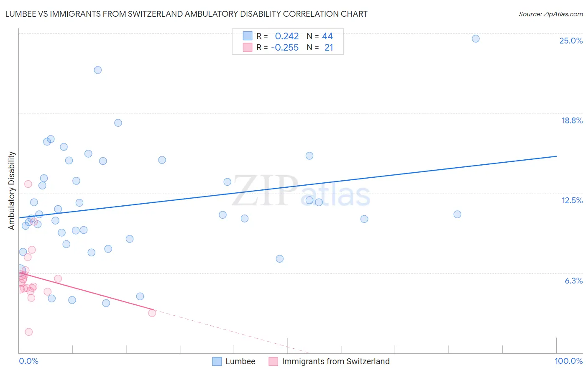Click the pink point at the solid trend line's end
Viewport: 588px width, 373px height.
point(152,313)
